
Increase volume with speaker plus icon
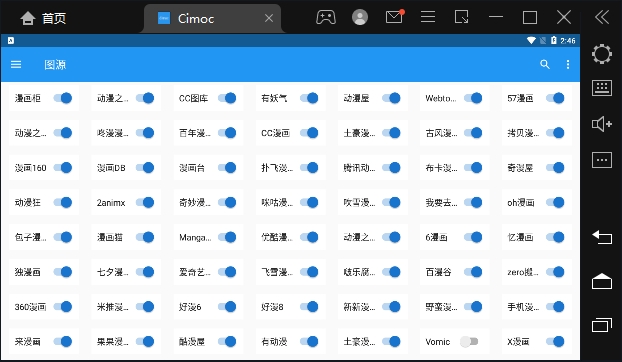click(602, 124)
